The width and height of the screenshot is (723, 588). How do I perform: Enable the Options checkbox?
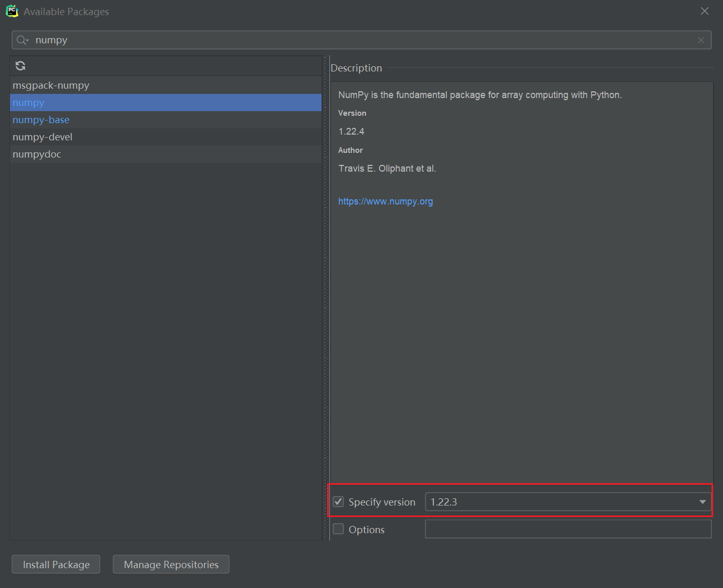[338, 529]
